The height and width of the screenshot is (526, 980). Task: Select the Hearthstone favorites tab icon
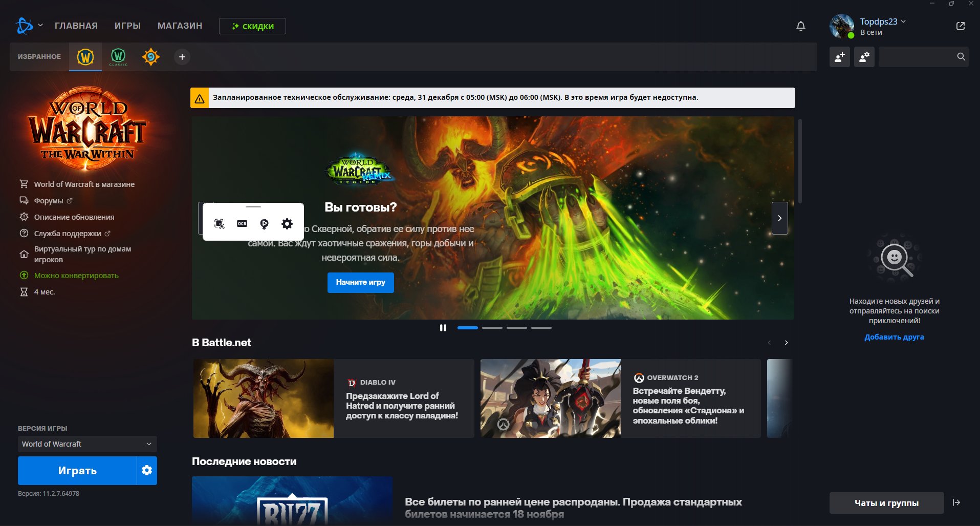[x=149, y=57]
